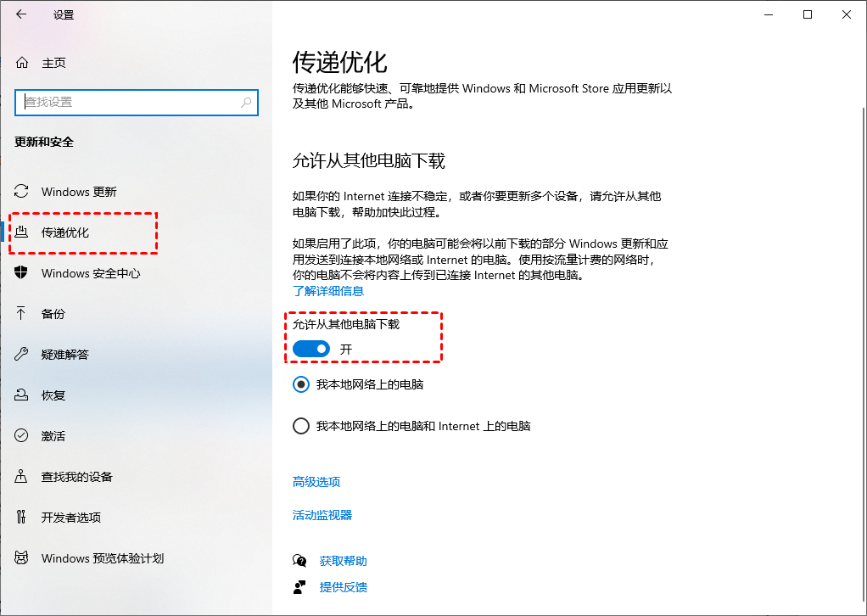The image size is (867, 616).
Task: Click the Windows 更新 refresh icon
Action: pos(21,191)
